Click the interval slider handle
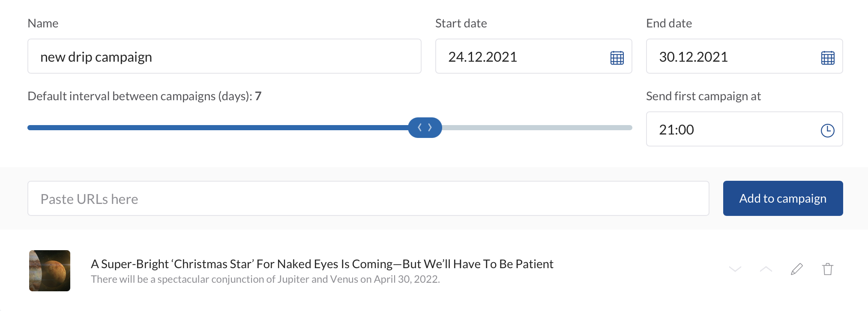The image size is (868, 311). click(x=425, y=128)
